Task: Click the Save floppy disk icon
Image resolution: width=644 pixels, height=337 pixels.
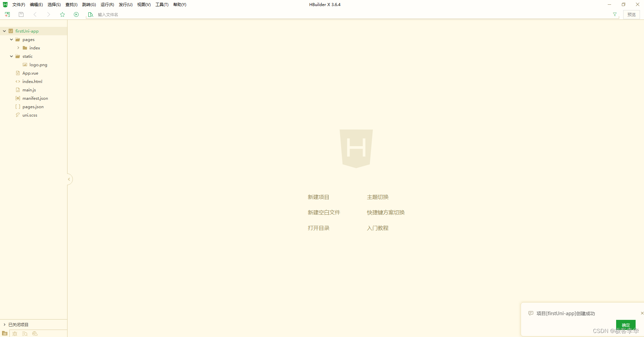Action: (21, 14)
